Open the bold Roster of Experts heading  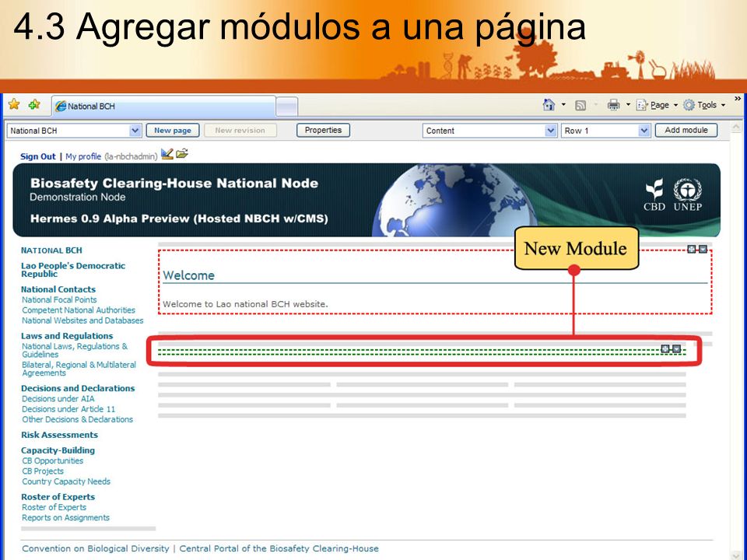coord(58,497)
